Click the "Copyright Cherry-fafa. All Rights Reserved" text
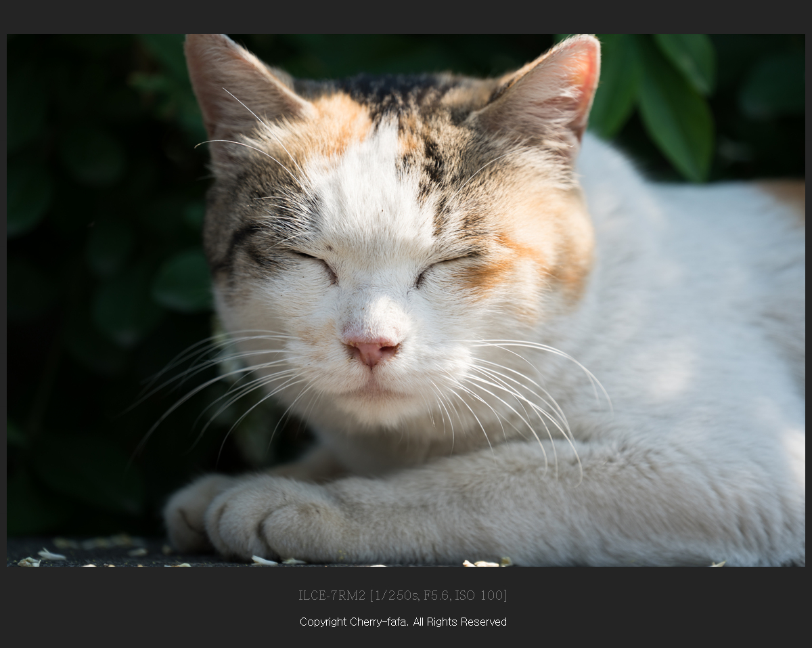This screenshot has width=812, height=648. point(403,622)
